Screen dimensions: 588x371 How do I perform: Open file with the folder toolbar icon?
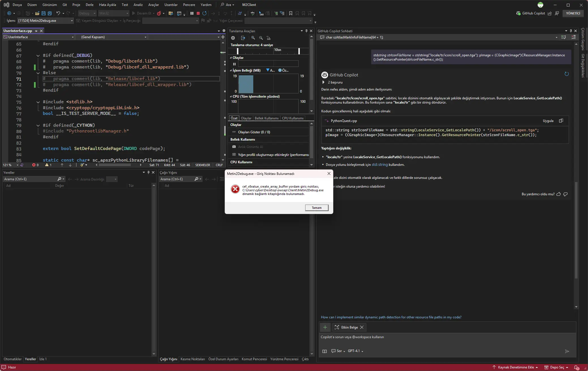tap(37, 13)
